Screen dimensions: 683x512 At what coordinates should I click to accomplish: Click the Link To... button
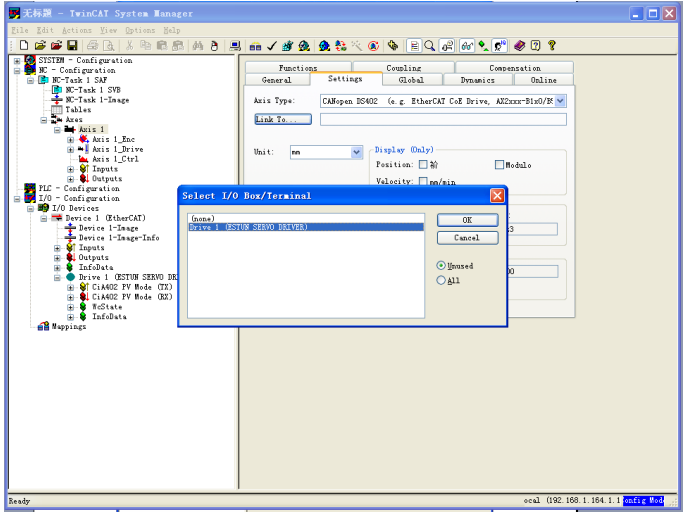pos(283,119)
